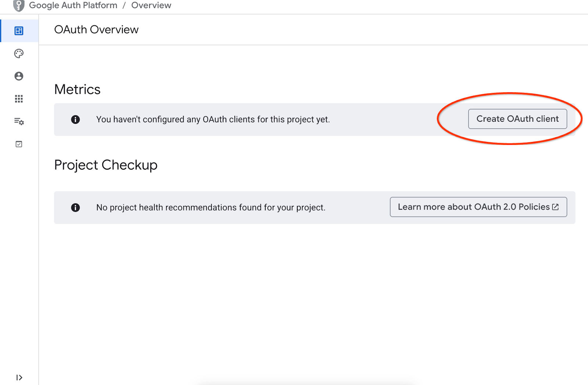Open Learn more about OAuth 2.0 Policies
The height and width of the screenshot is (385, 588).
[x=473, y=207]
